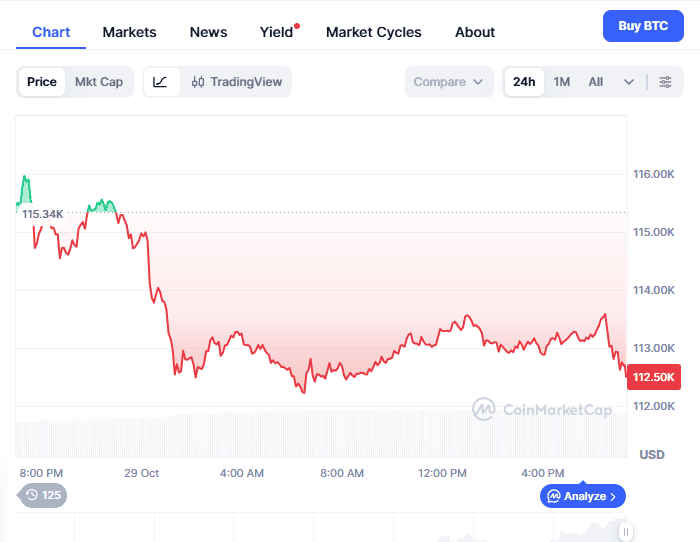The height and width of the screenshot is (542, 700).
Task: Open the Markets tab
Action: tap(129, 32)
